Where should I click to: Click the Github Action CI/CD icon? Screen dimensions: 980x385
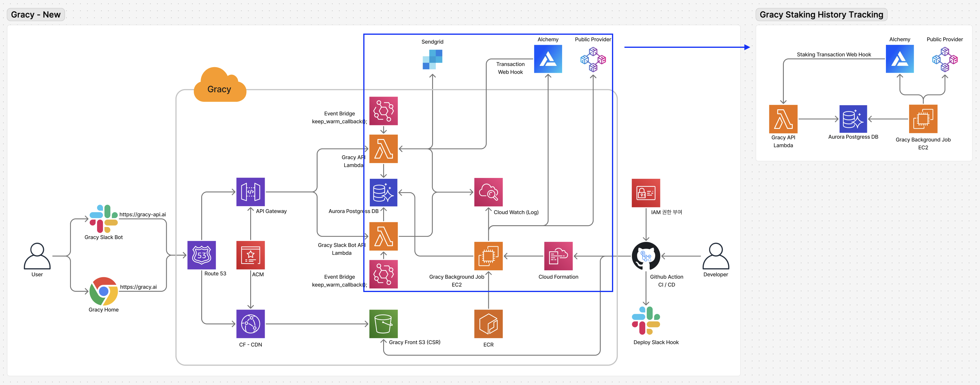point(646,256)
